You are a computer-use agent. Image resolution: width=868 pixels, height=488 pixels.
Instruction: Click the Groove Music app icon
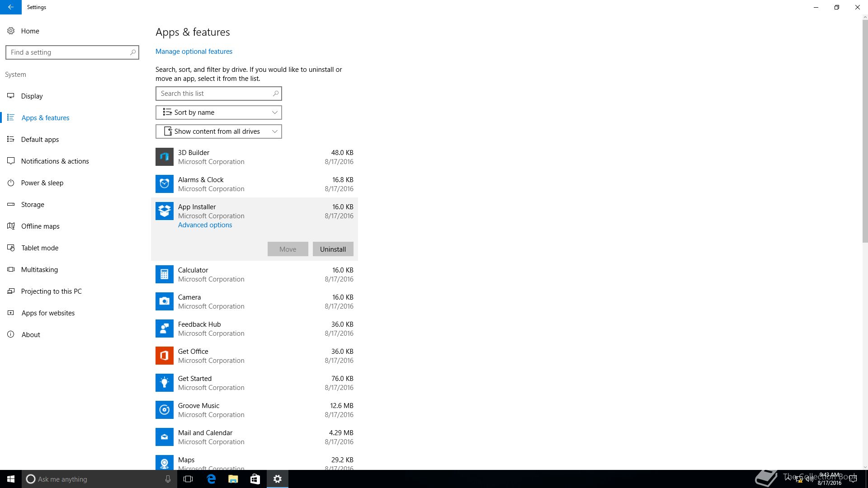tap(165, 410)
